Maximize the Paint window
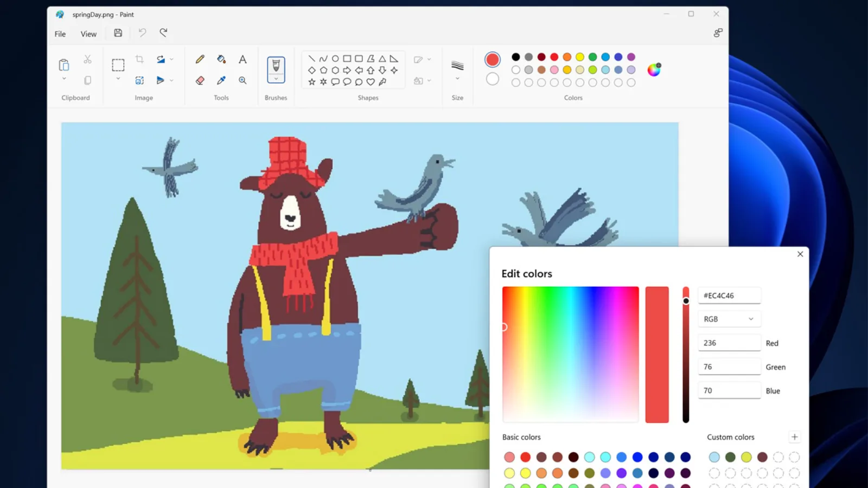This screenshot has height=488, width=868. [x=691, y=14]
